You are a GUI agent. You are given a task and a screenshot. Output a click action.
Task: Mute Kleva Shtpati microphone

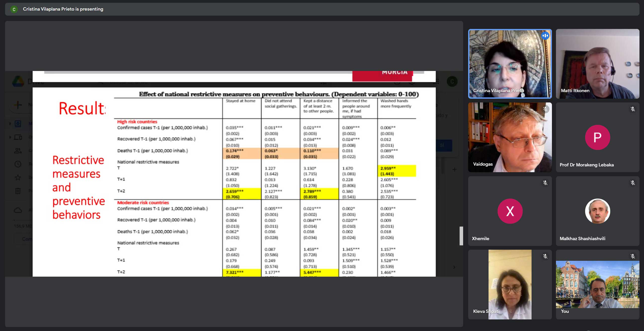[544, 257]
